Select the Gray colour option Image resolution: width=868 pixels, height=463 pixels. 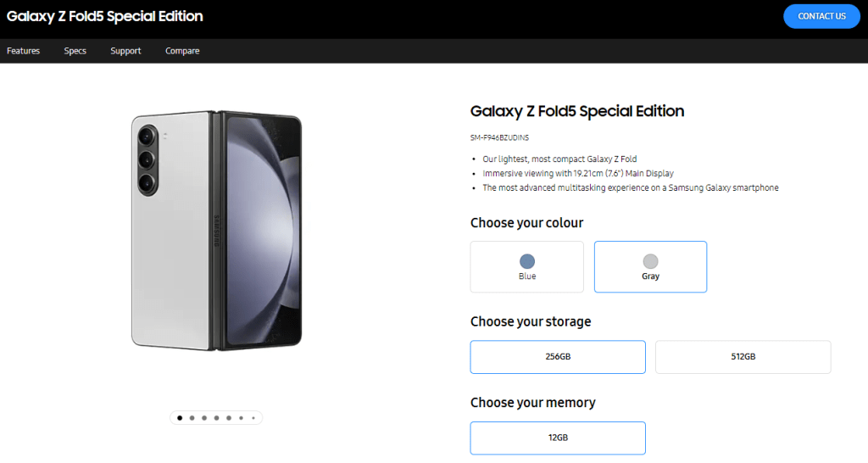[650, 267]
